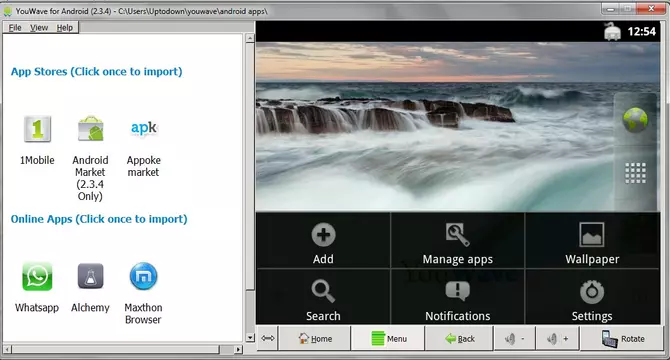The height and width of the screenshot is (360, 670).
Task: Choose the Wallpaper menu option
Action: tap(592, 240)
